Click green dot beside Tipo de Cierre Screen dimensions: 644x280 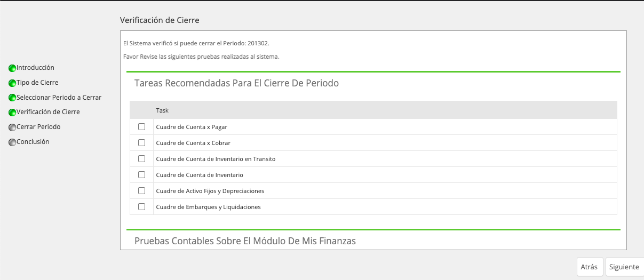(x=12, y=83)
